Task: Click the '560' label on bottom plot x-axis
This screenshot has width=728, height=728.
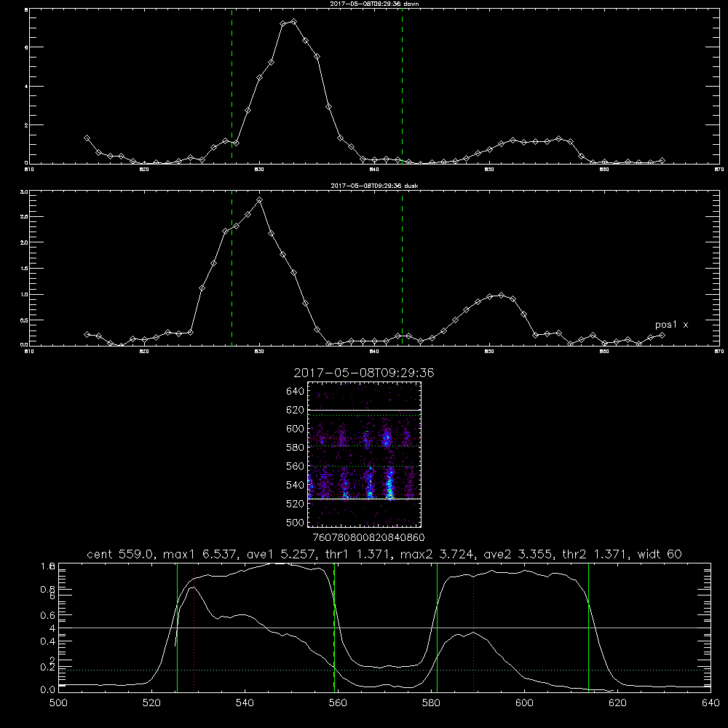Action: click(338, 703)
